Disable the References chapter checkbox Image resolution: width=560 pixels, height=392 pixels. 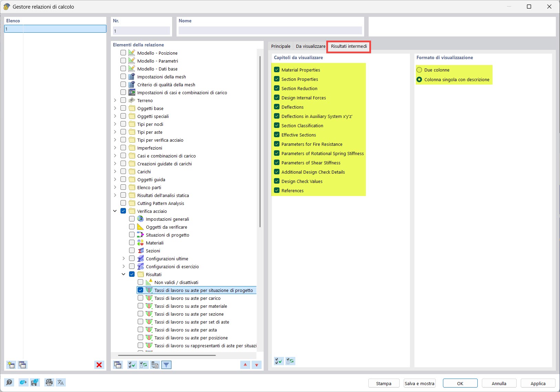tap(277, 190)
